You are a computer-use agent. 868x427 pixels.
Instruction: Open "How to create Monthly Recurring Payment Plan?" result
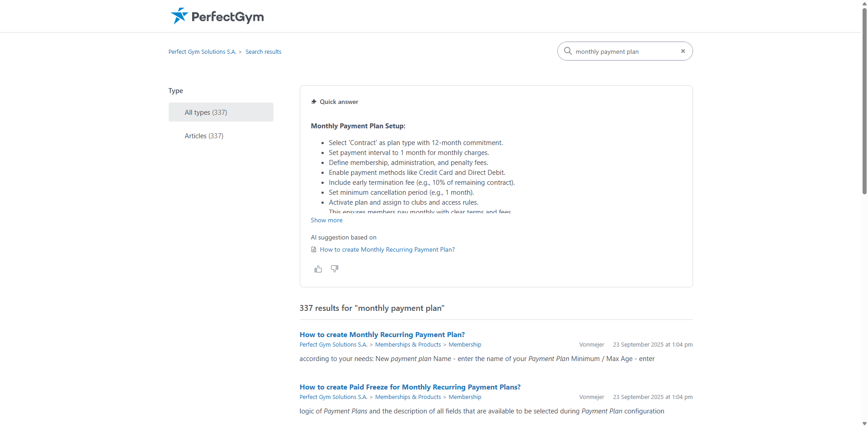[382, 334]
